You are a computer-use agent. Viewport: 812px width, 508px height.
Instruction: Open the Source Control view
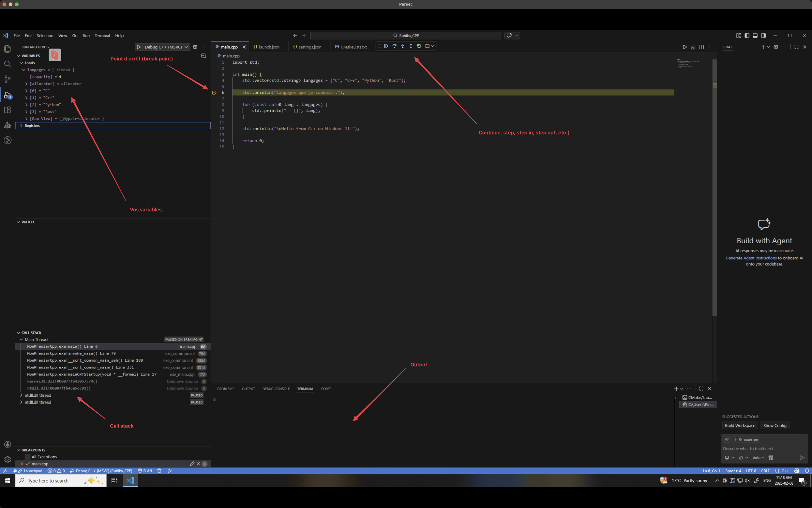[7, 79]
